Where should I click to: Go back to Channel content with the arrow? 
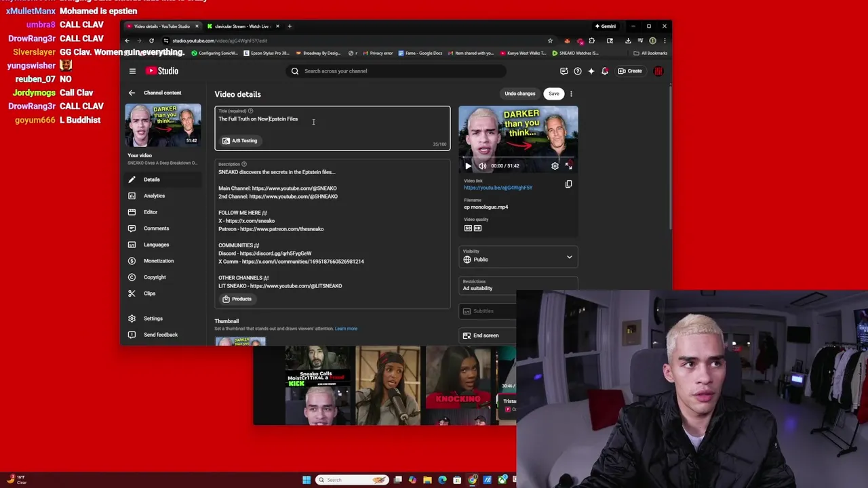132,93
